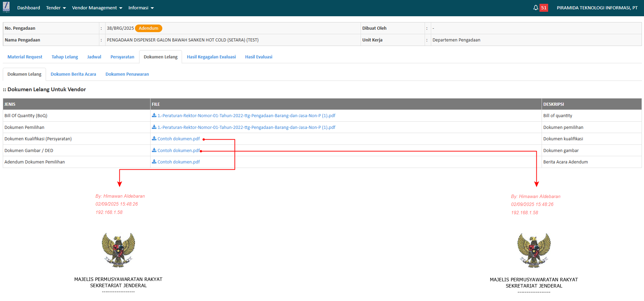Click download icon in Dokumen Pemilihan row
Screen dimensions: 644x301
pos(154,127)
